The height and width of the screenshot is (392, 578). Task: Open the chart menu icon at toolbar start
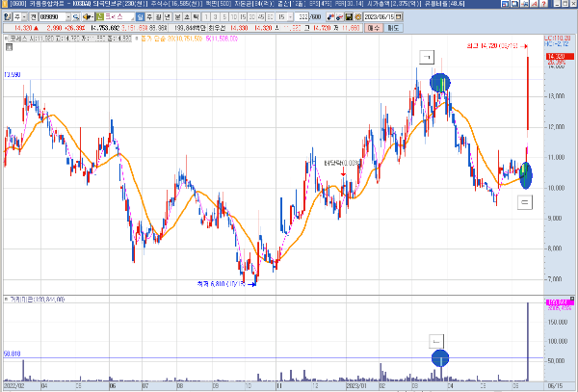coord(7,17)
